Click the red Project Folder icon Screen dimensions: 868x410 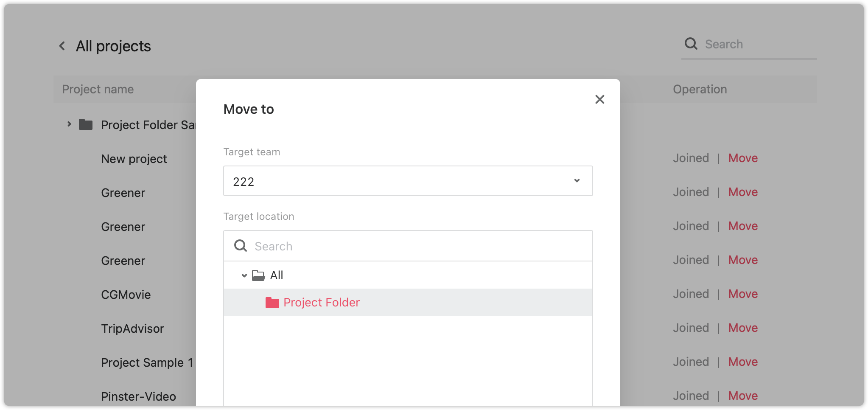point(272,302)
